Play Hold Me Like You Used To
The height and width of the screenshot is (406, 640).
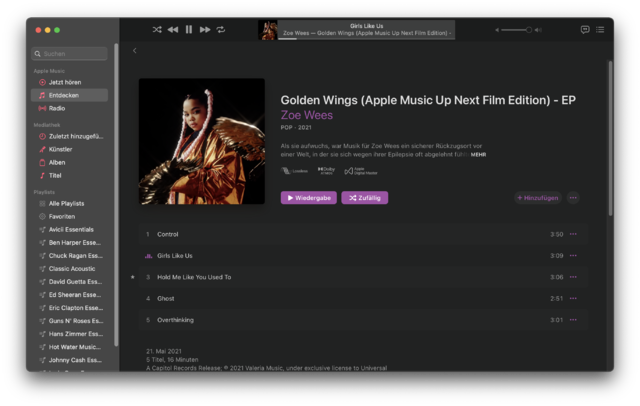coord(363,277)
